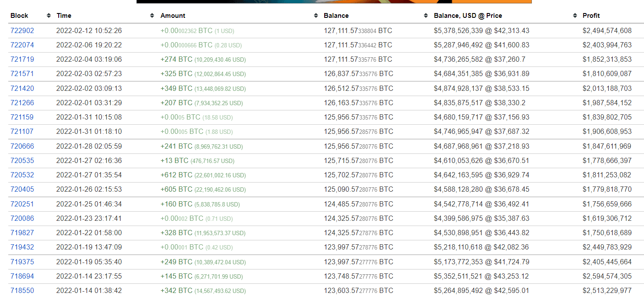Viewport: 644px width, 296px height.
Task: Go to block 719375
Action: [x=22, y=262]
